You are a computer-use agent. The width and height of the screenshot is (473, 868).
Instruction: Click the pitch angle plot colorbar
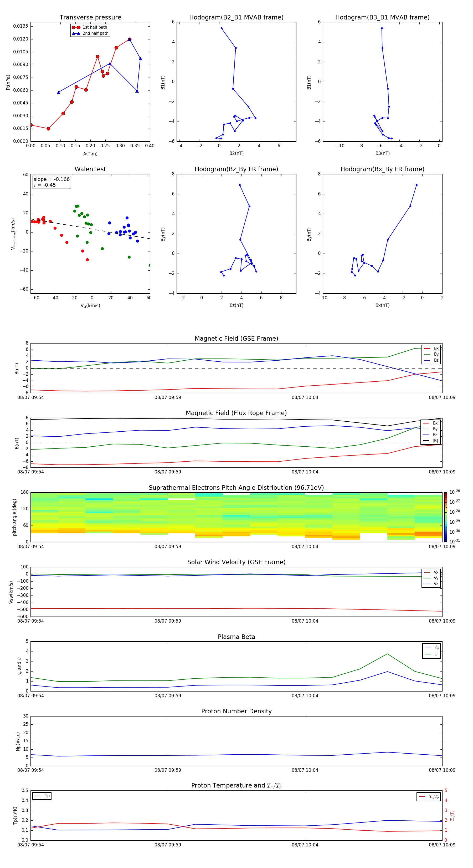[x=446, y=517]
